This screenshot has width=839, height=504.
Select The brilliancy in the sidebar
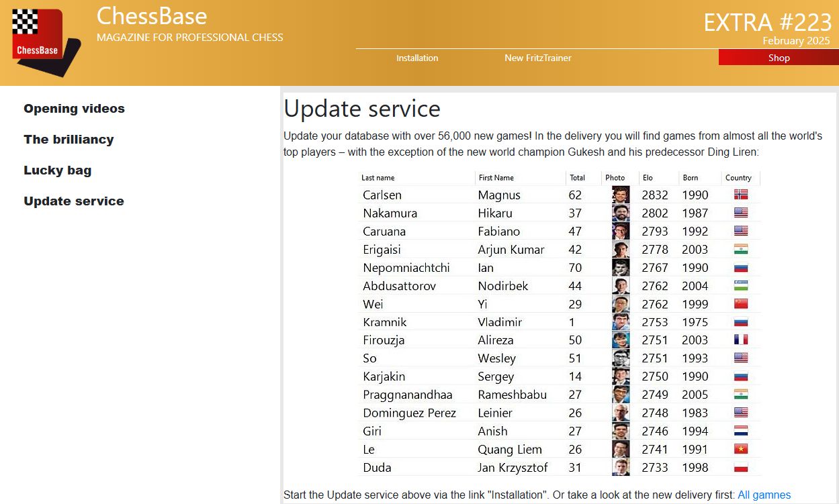pyautogui.click(x=69, y=140)
